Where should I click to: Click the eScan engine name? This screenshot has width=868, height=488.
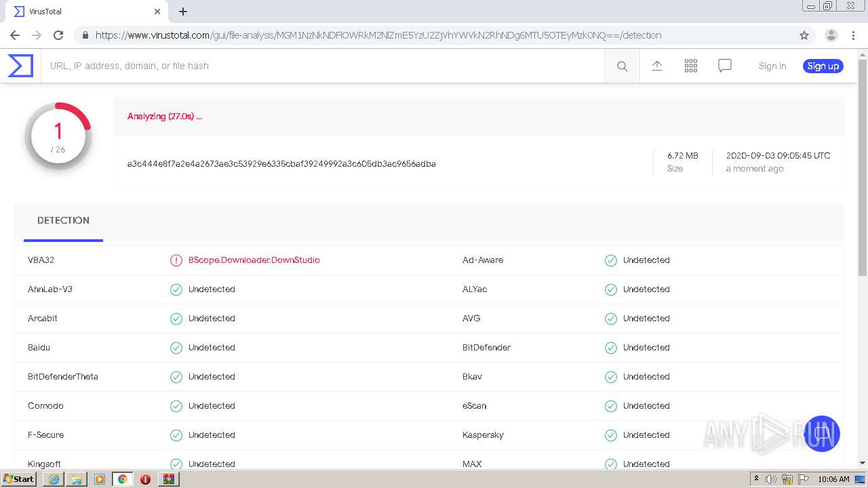[475, 406]
